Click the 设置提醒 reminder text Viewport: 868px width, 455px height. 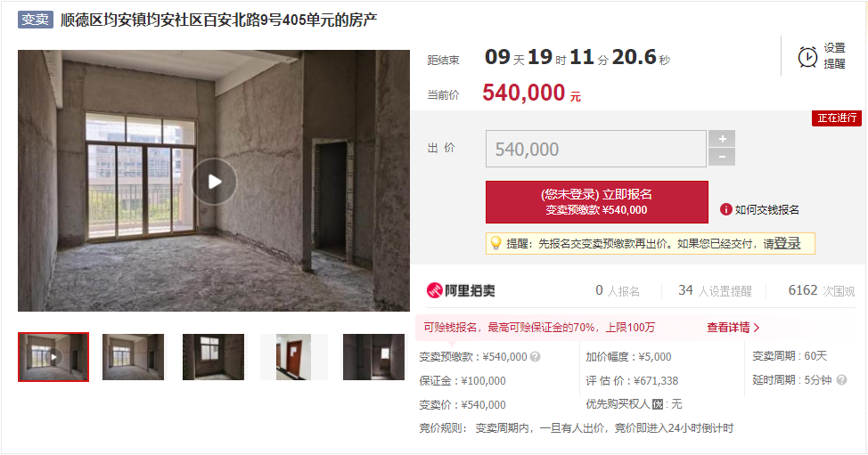point(834,56)
